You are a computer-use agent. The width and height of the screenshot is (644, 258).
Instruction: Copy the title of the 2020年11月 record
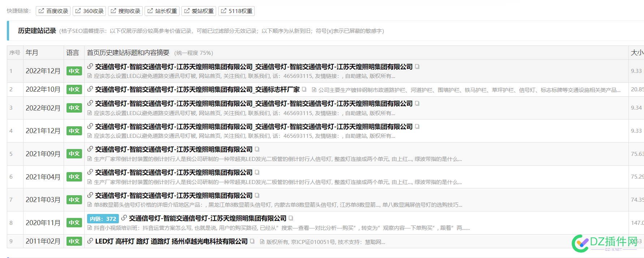point(291,218)
